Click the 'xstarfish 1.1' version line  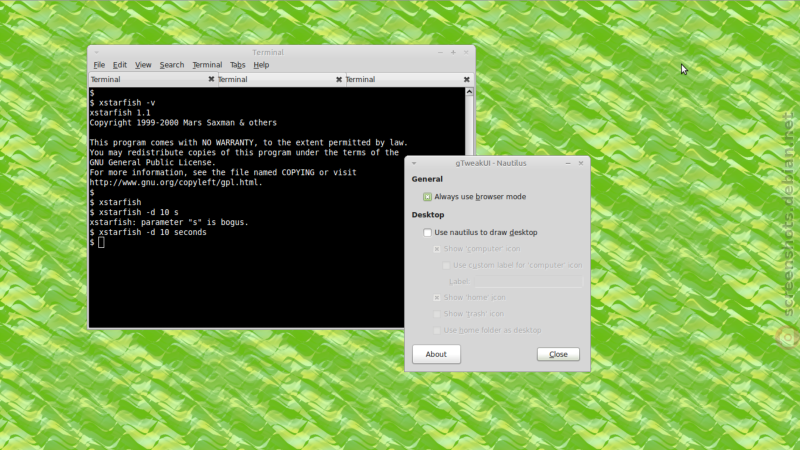click(x=120, y=113)
